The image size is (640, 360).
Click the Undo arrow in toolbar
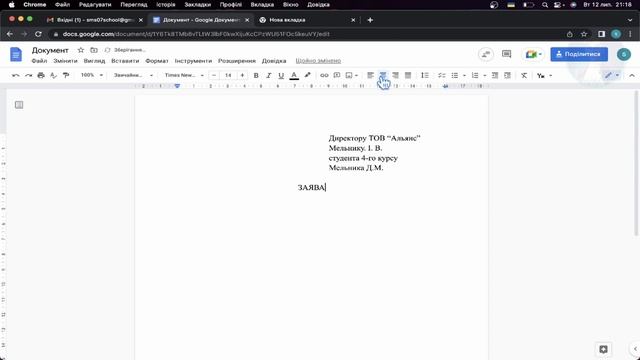pos(16,76)
